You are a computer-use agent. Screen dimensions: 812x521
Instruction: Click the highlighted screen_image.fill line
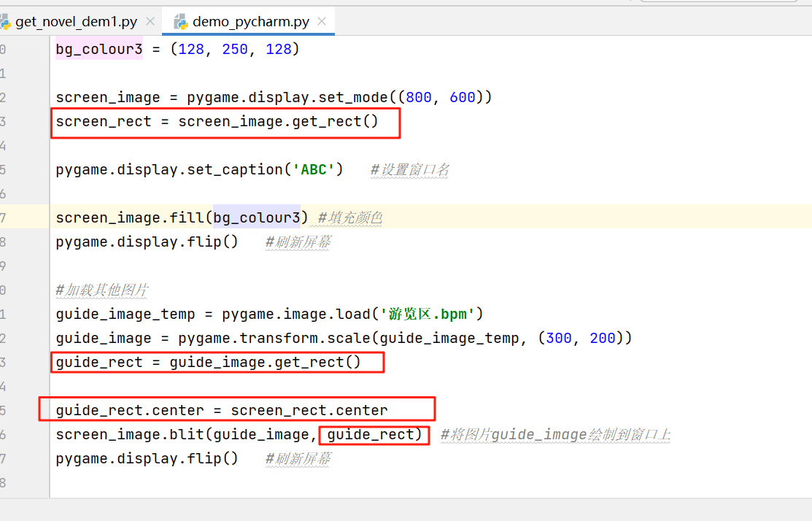pyautogui.click(x=182, y=217)
